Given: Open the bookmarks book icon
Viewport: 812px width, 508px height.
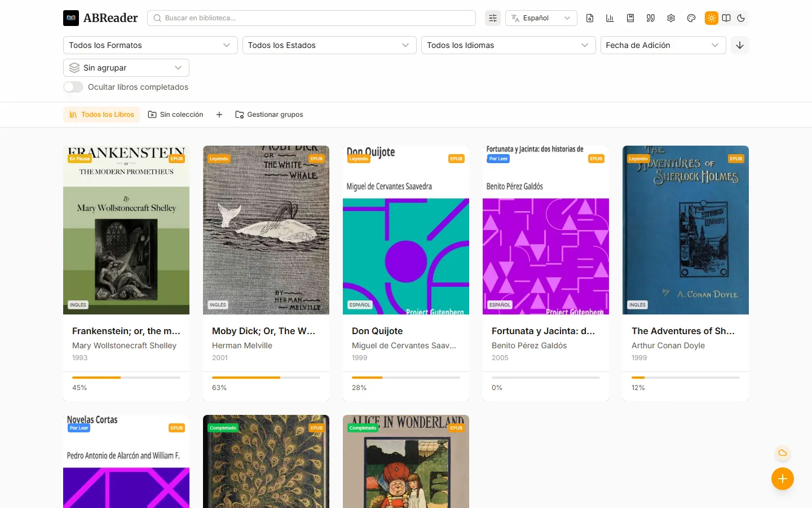Looking at the screenshot, I should tap(630, 18).
